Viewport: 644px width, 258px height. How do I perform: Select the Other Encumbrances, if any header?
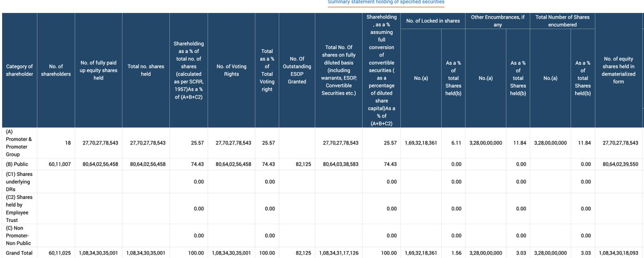[498, 20]
